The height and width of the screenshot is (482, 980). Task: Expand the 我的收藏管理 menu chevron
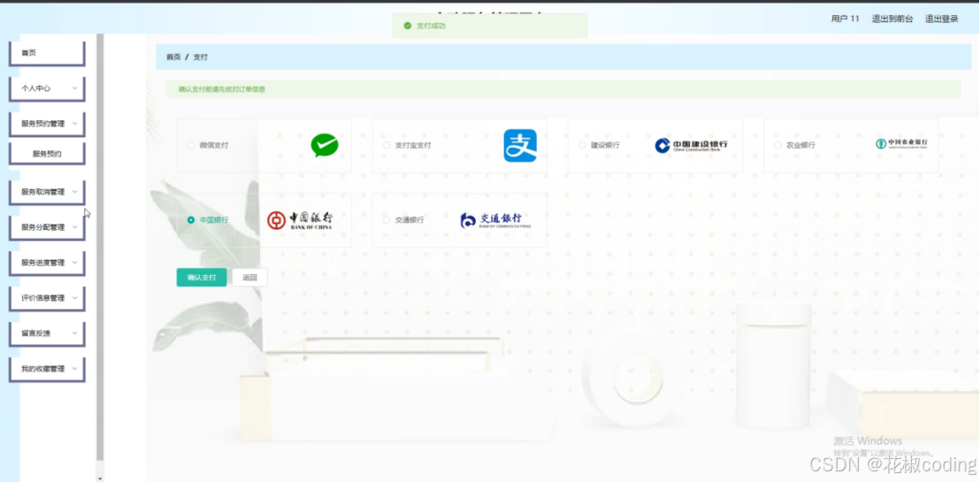[x=74, y=369]
